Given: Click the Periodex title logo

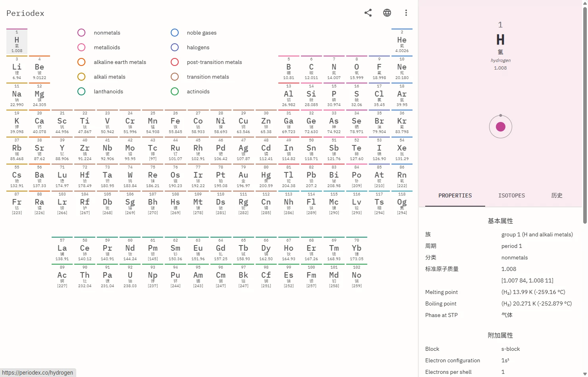Looking at the screenshot, I should point(25,13).
